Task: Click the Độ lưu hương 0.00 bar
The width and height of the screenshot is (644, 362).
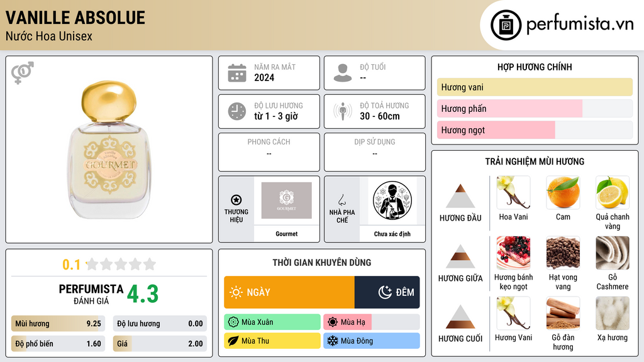Action: (160, 324)
